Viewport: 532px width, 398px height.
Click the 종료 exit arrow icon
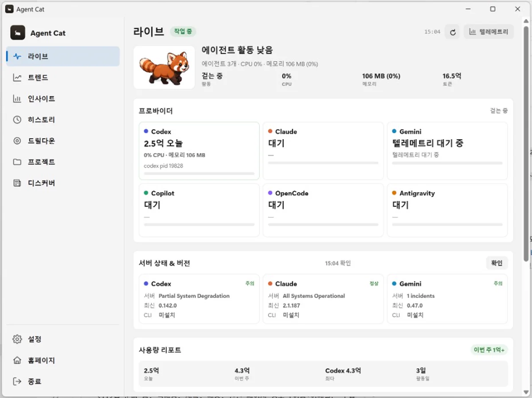[x=17, y=381]
